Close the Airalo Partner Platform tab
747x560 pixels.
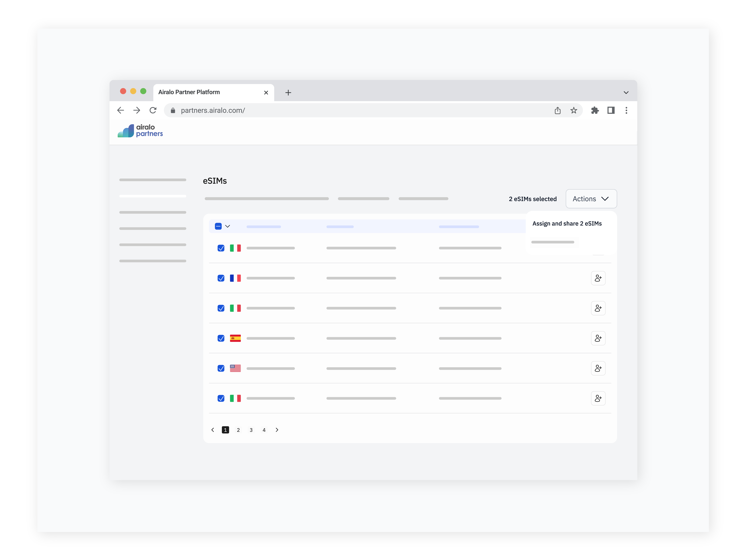point(266,93)
